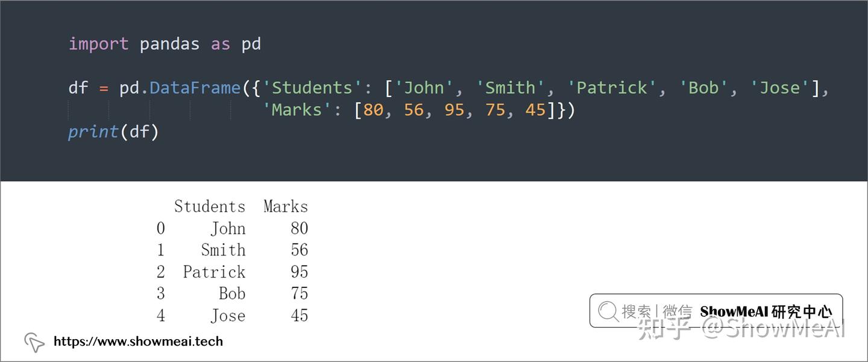The image size is (868, 362).
Task: Click the Bob mark value 75
Action: point(300,293)
